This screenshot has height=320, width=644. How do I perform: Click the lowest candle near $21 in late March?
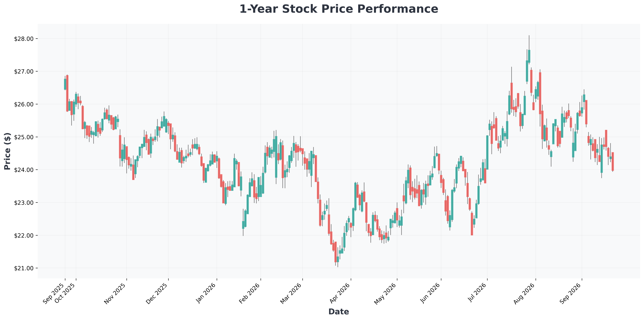pyautogui.click(x=338, y=259)
